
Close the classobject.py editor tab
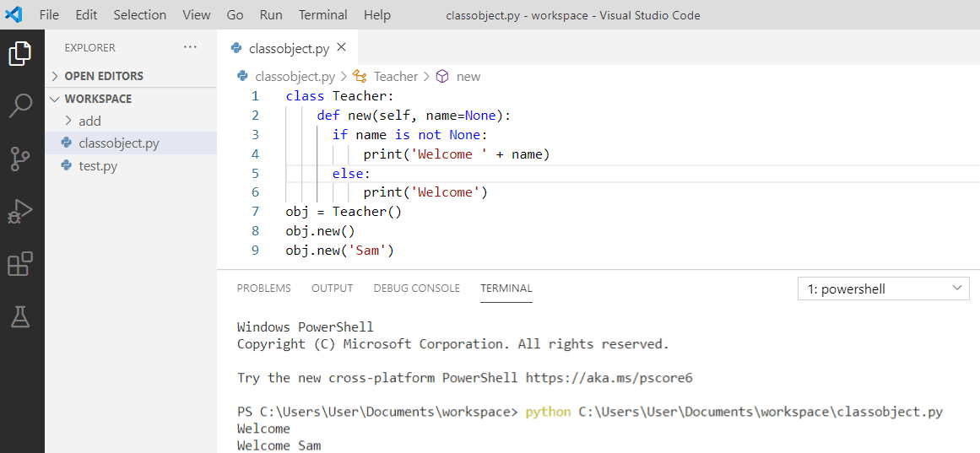(x=341, y=47)
